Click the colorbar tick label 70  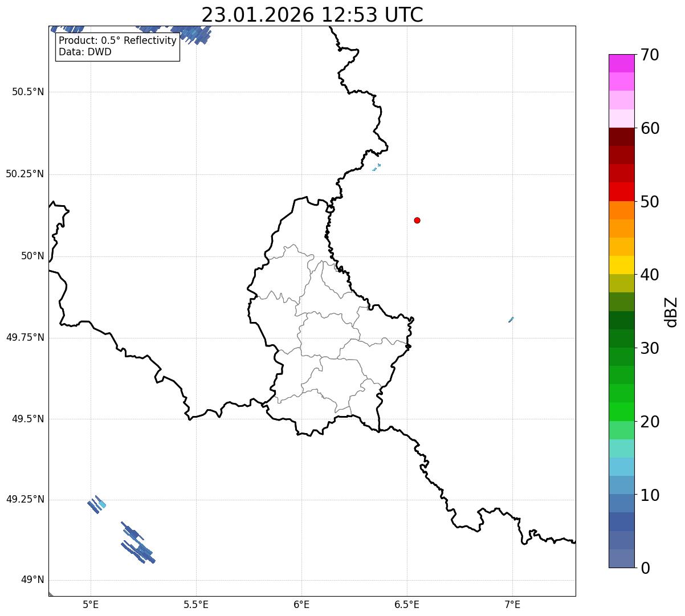tap(650, 55)
